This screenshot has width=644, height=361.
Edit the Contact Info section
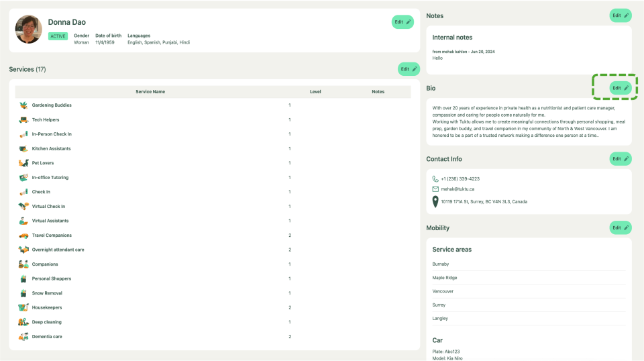(620, 158)
